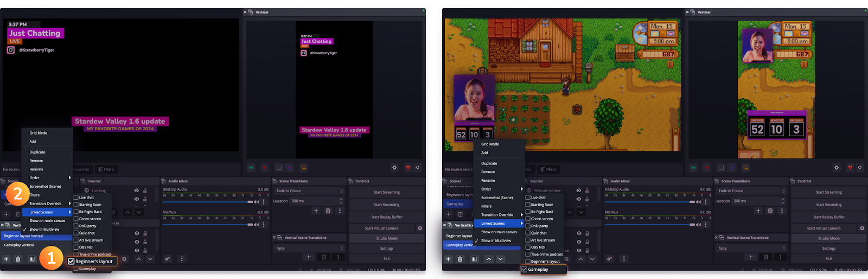Check OBS NDI in right screenshot submenu

[x=528, y=247]
